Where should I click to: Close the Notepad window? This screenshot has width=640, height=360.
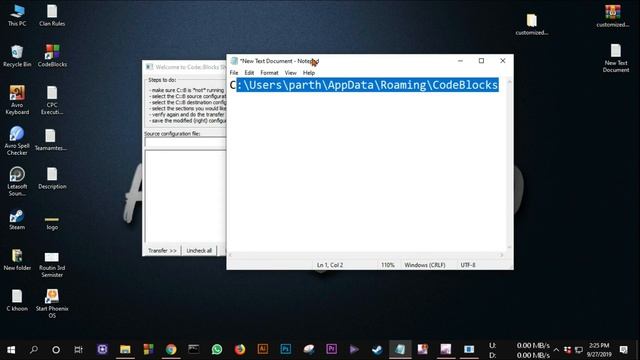coord(502,61)
